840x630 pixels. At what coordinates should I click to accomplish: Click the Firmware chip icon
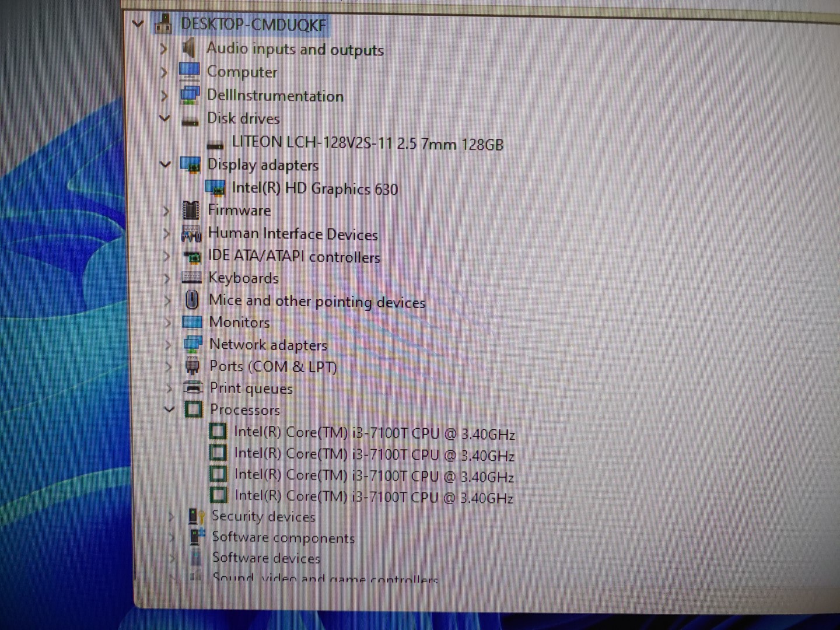point(191,210)
